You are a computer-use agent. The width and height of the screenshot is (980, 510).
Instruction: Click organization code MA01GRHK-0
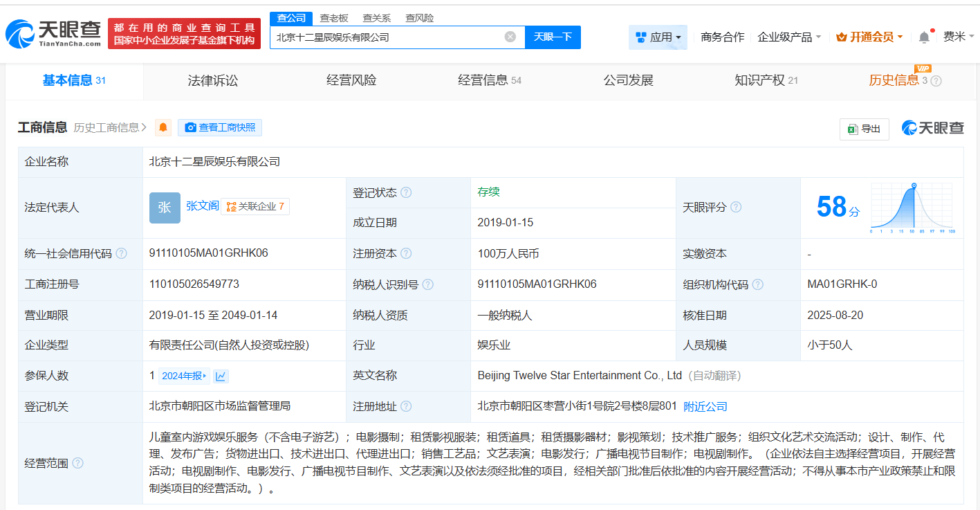pos(842,284)
